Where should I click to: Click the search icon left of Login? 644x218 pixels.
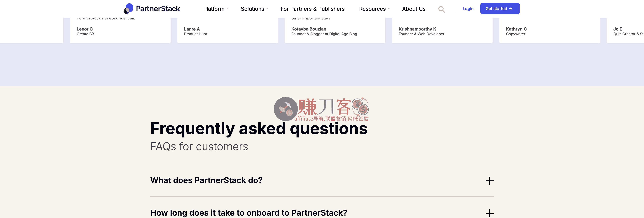(442, 9)
